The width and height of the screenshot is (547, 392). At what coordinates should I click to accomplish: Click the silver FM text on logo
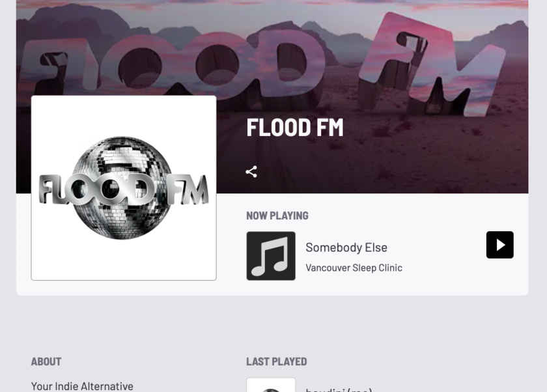click(188, 189)
